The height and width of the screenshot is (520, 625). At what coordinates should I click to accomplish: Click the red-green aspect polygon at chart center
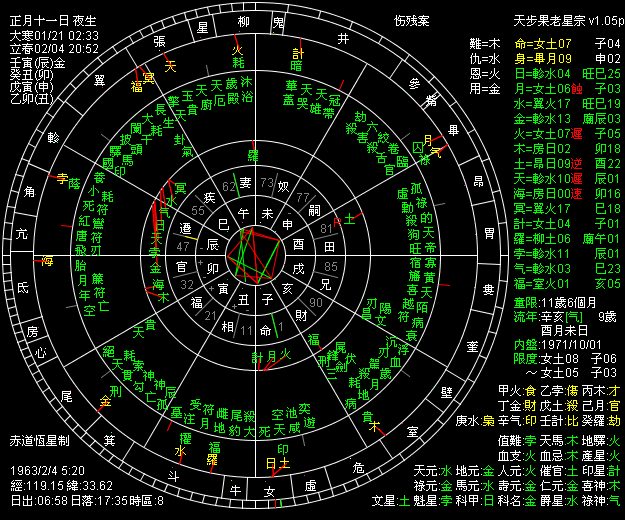point(255,256)
